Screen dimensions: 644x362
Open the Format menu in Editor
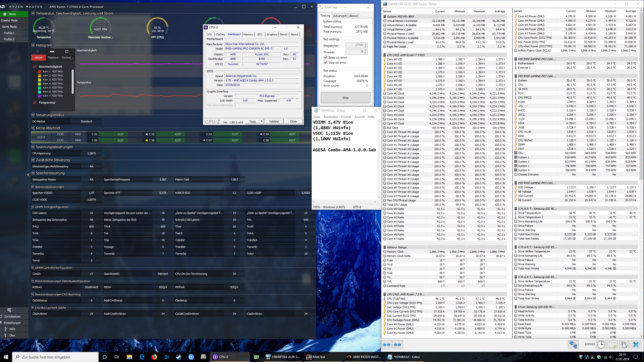click(x=346, y=117)
